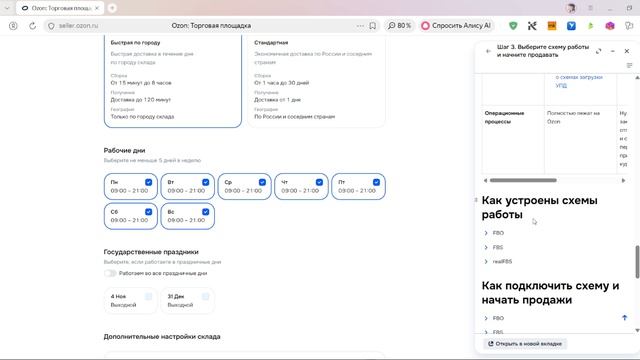Uncheck Friday working day checkbox
This screenshot has width=640, height=360.
pos(376,182)
